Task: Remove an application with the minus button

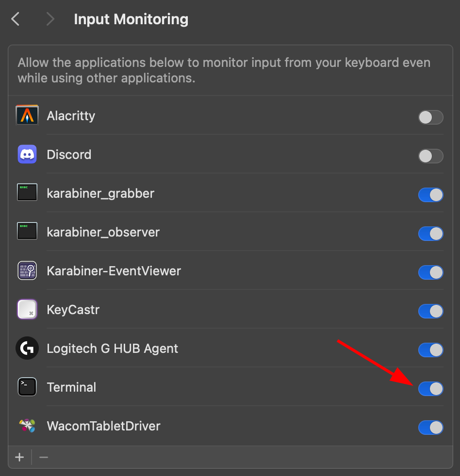Action: [44, 457]
